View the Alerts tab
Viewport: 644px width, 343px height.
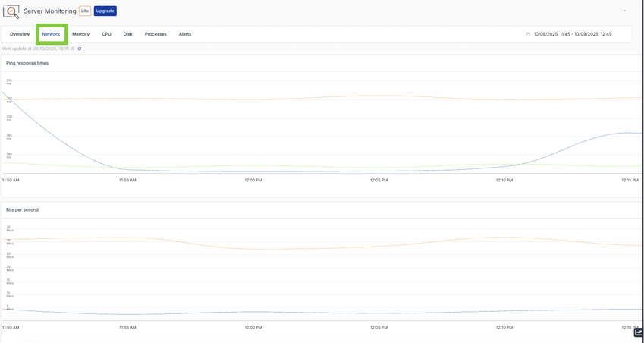pyautogui.click(x=185, y=34)
